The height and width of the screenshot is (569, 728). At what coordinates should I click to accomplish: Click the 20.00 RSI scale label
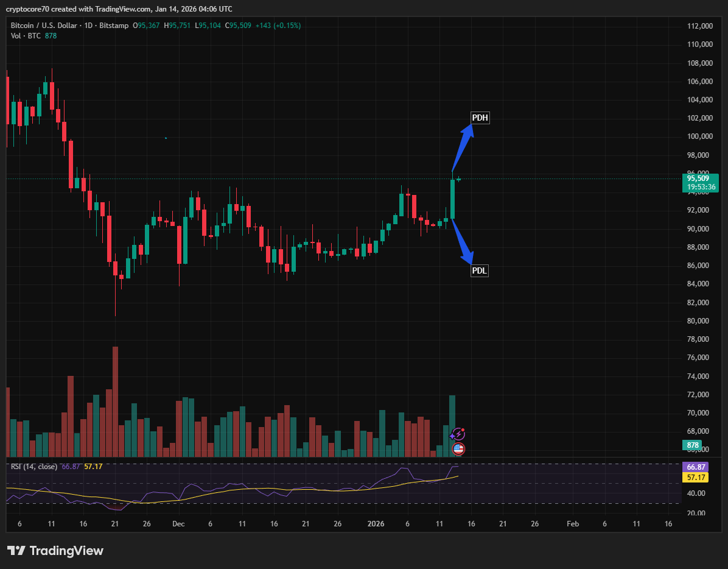coord(696,513)
